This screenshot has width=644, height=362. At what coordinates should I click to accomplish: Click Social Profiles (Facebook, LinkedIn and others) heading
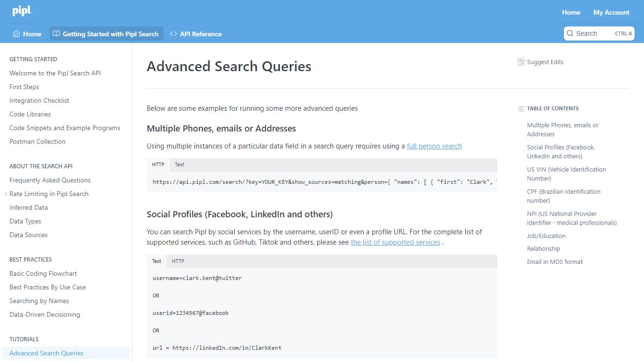(x=239, y=214)
